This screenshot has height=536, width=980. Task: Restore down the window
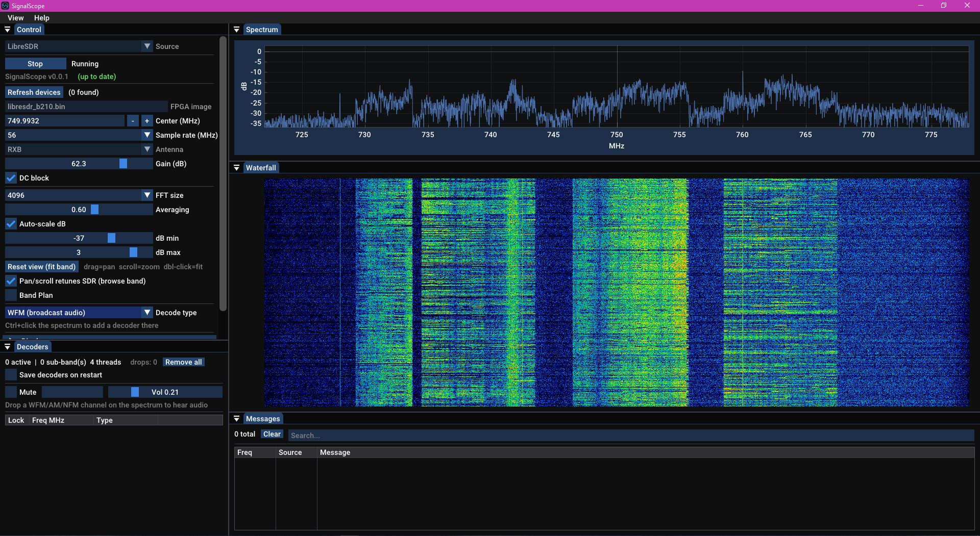tap(944, 6)
